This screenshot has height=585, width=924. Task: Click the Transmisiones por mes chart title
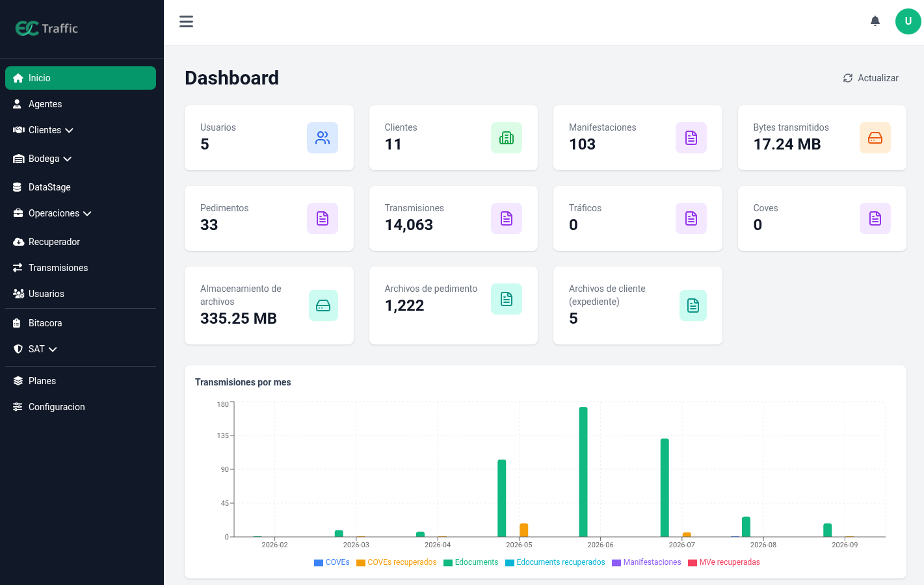point(243,382)
